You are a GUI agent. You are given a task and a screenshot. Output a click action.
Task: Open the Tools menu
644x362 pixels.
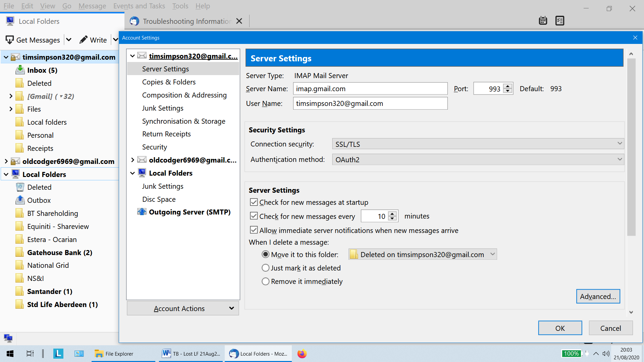pos(180,6)
